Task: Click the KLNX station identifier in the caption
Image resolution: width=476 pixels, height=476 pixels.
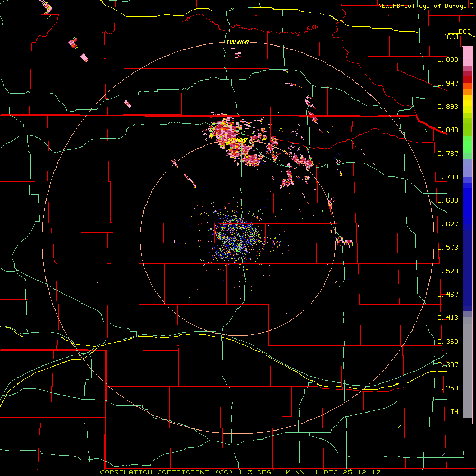Action: click(x=295, y=472)
